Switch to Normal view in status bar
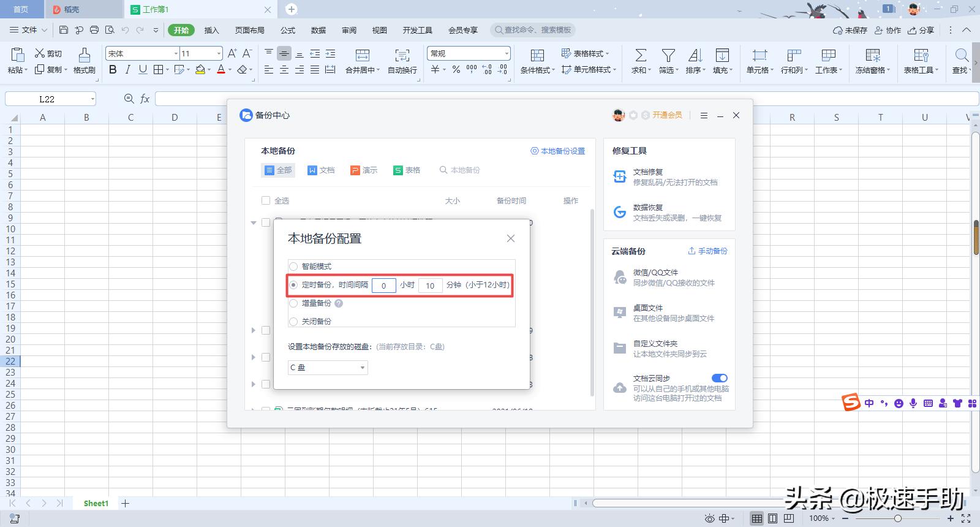This screenshot has width=980, height=527. pos(757,518)
